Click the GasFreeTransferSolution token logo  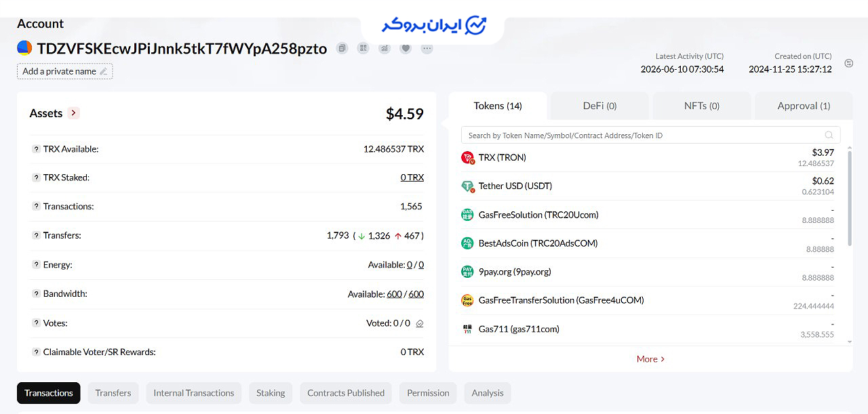pyautogui.click(x=467, y=300)
